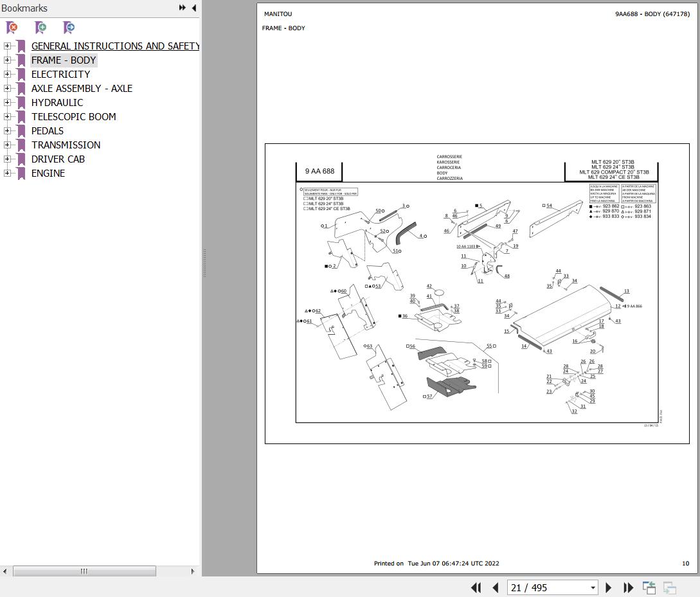Screen dimensions: 700x597
Task: Open the PEDALS bookmark
Action: tap(48, 130)
